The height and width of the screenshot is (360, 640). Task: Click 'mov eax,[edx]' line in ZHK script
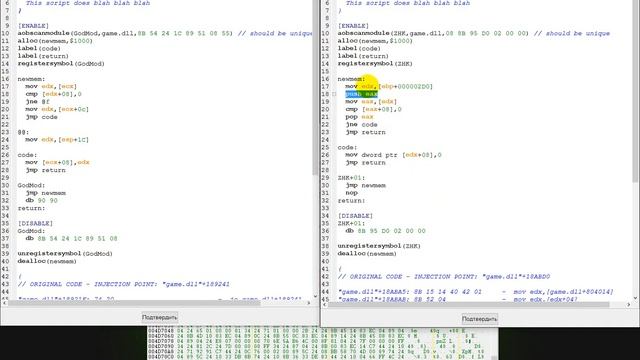click(371, 102)
